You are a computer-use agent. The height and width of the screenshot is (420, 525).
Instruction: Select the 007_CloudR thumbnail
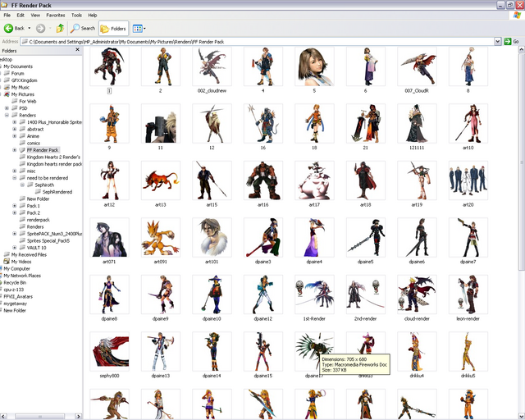417,66
